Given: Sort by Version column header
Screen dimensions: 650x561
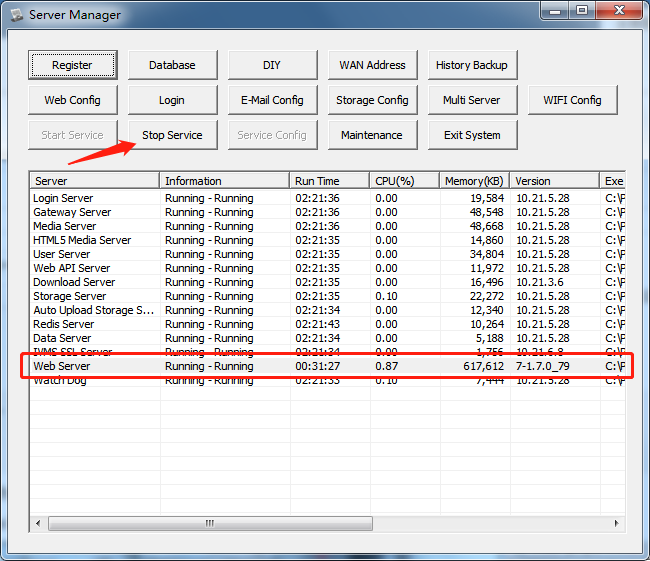Looking at the screenshot, I should (555, 181).
